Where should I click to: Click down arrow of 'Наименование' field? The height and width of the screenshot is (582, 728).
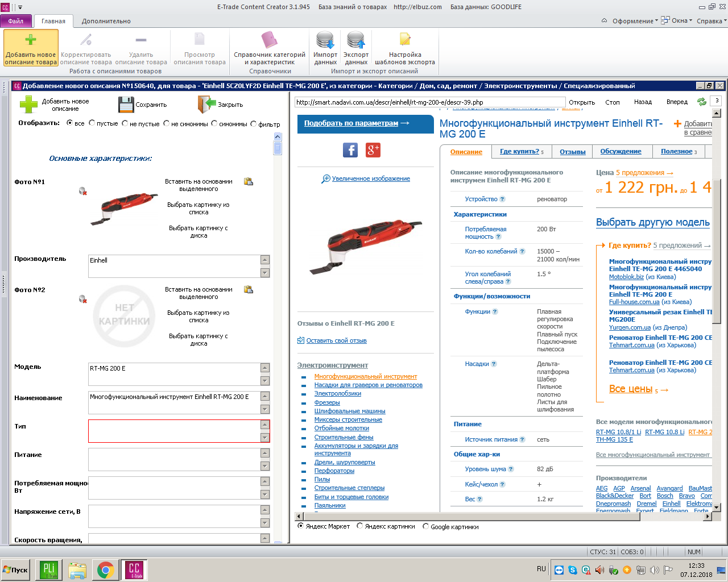point(265,409)
